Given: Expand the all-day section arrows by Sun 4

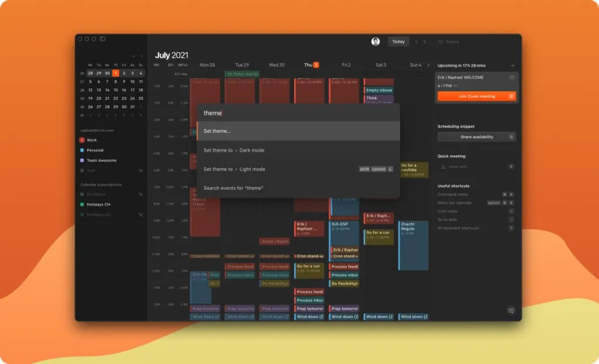Looking at the screenshot, I should pos(428,65).
